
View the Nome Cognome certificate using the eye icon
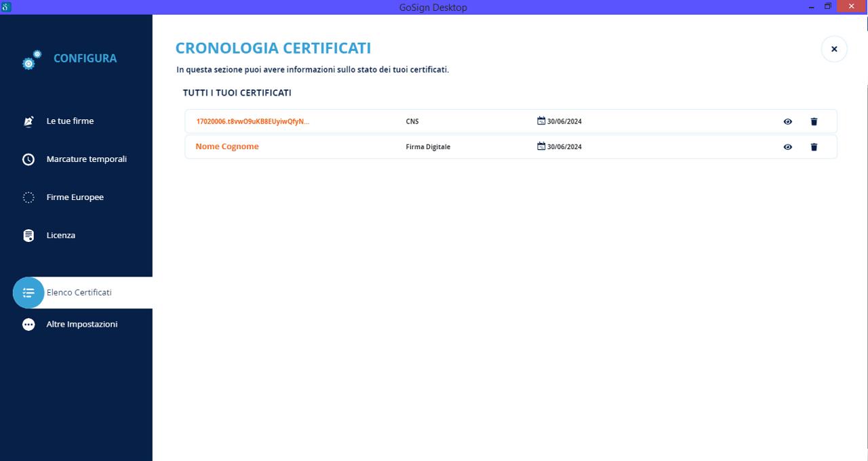[x=787, y=146]
